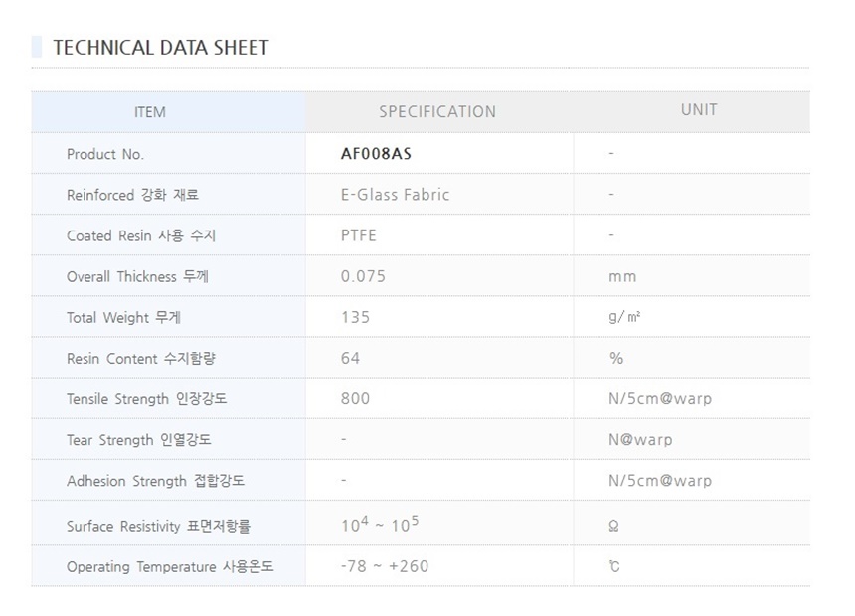Click the Adhesion Strength row label
855x616 pixels.
click(x=155, y=481)
